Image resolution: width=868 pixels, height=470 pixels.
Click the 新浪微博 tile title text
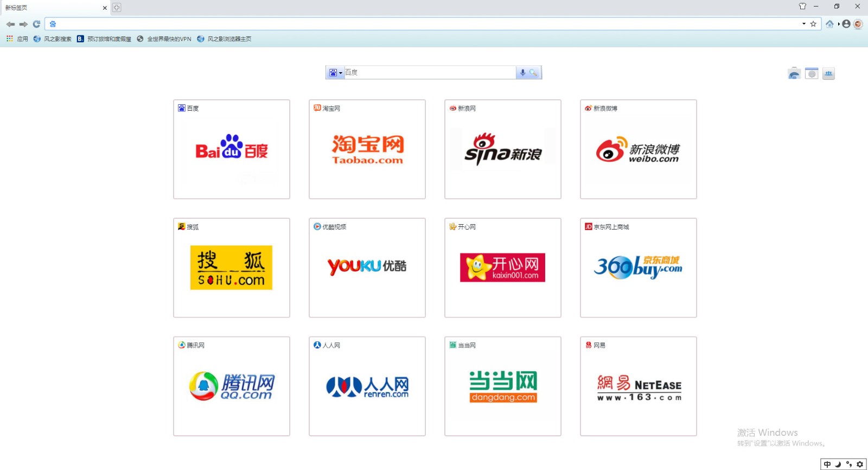click(x=605, y=109)
